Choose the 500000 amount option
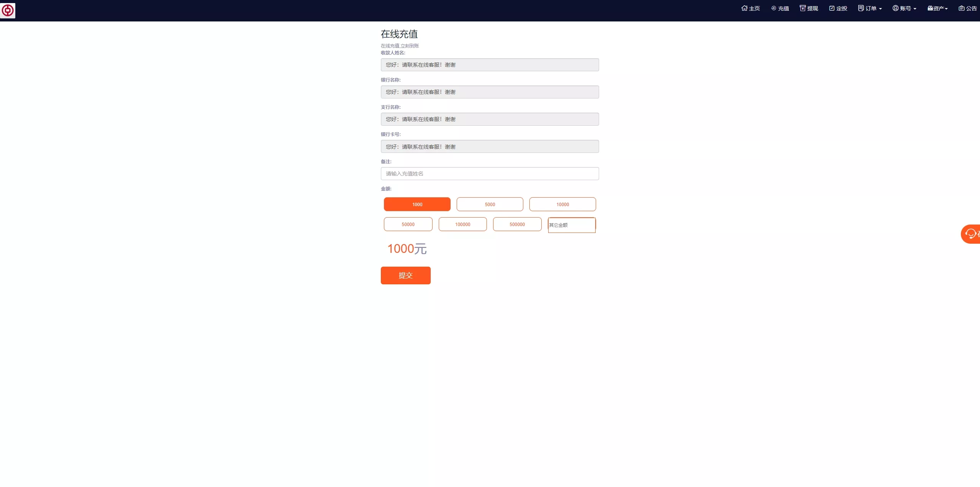980x487 pixels. (x=517, y=224)
